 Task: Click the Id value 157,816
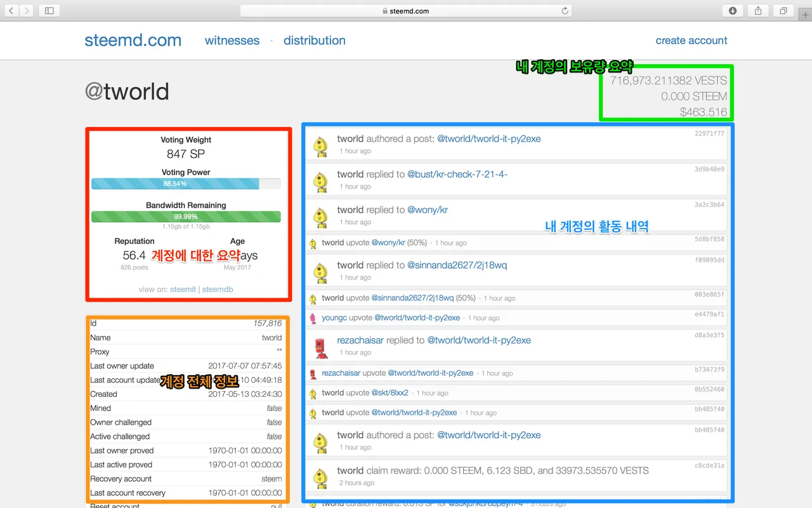(x=268, y=323)
